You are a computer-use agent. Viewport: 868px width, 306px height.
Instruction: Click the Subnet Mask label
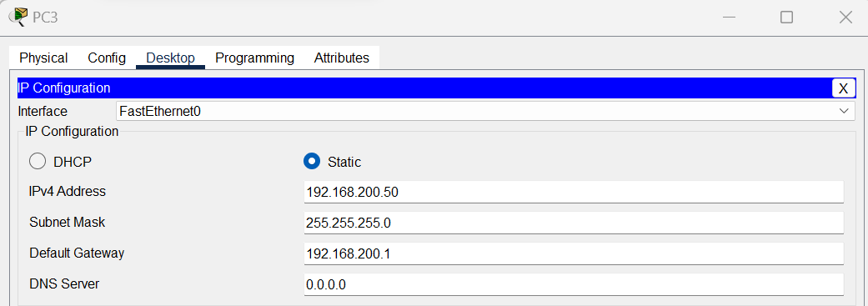pyautogui.click(x=67, y=223)
